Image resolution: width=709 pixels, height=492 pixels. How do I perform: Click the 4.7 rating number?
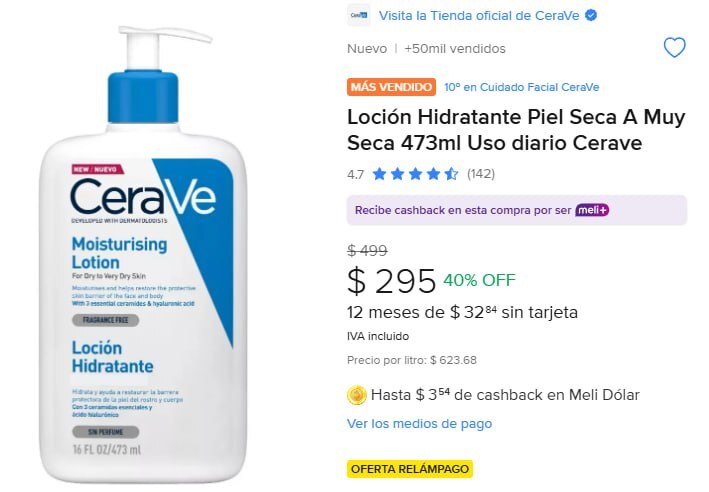tap(355, 175)
